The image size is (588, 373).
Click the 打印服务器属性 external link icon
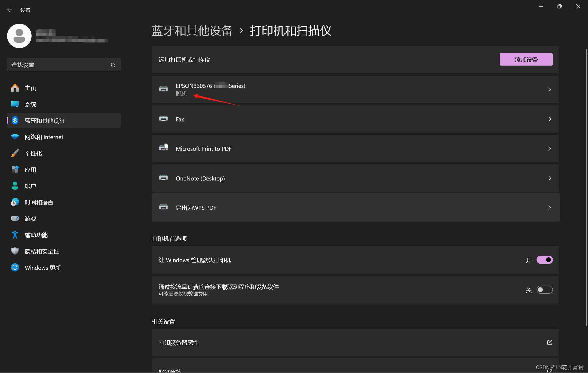pyautogui.click(x=550, y=342)
